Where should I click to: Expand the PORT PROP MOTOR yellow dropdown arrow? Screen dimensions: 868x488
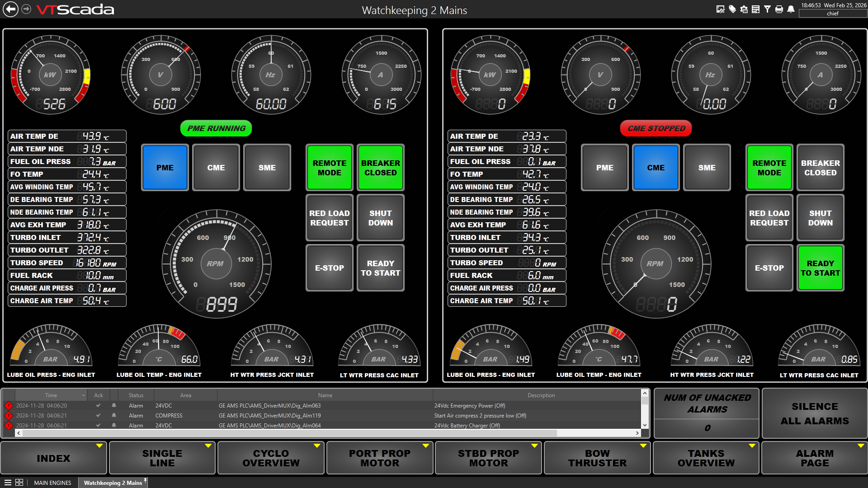point(426,446)
